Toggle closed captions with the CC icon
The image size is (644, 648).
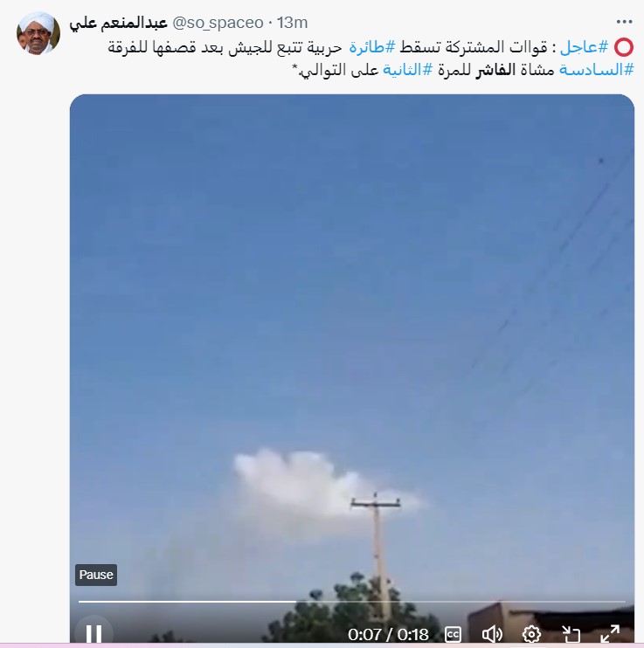pyautogui.click(x=453, y=634)
